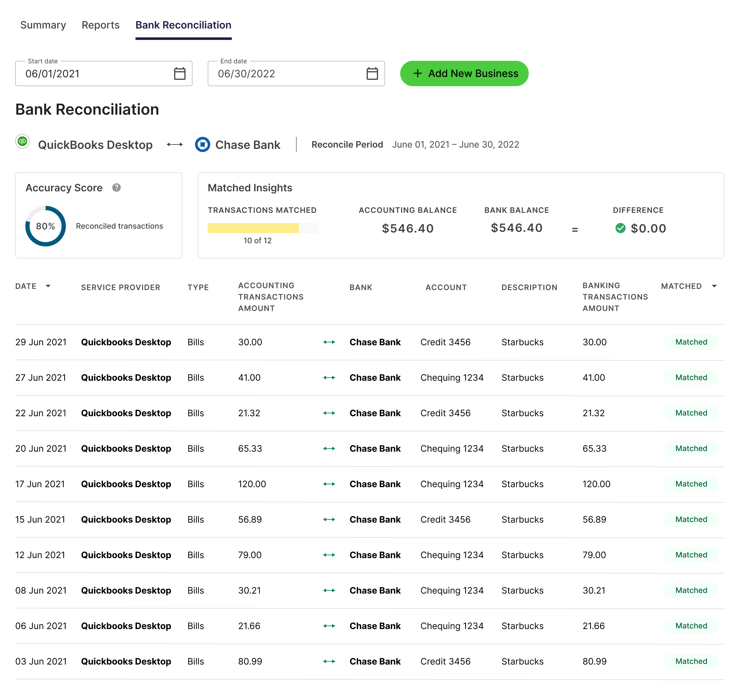The image size is (739, 700).
Task: Click 'Starbucks' in 15 Jun 2021 row
Action: (x=522, y=519)
